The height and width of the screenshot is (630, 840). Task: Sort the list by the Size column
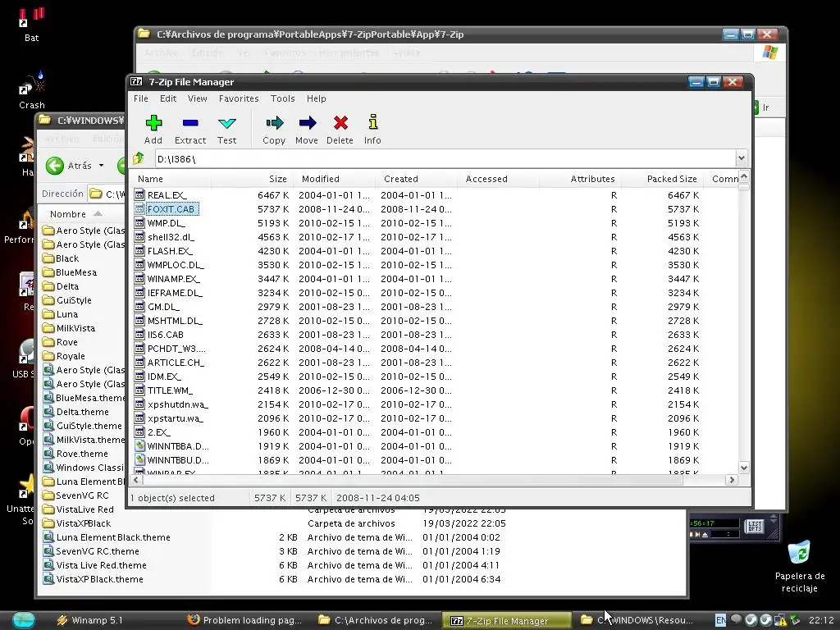point(252,179)
